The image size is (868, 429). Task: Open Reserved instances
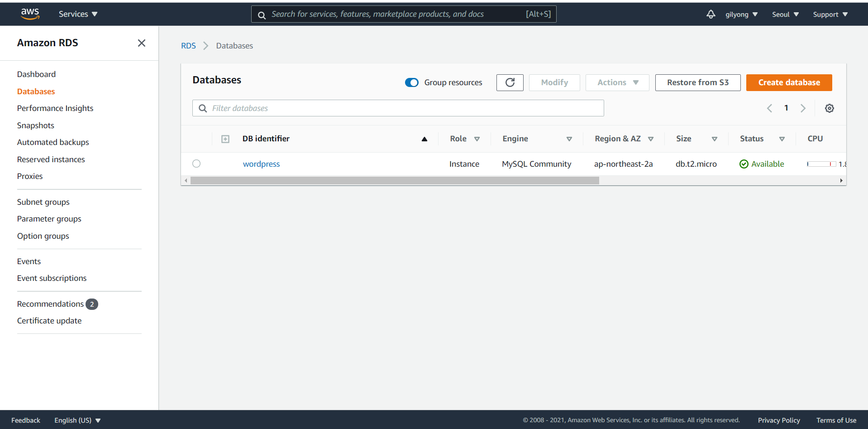click(x=51, y=159)
